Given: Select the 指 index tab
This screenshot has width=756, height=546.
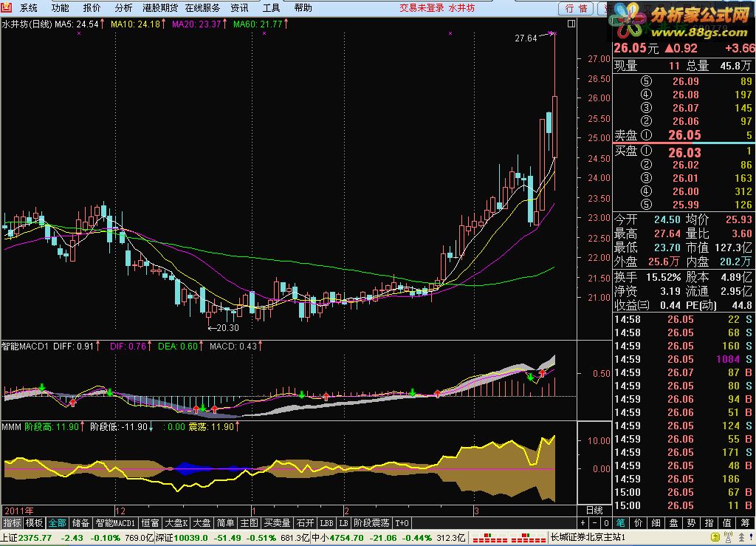Looking at the screenshot, I should click(709, 523).
